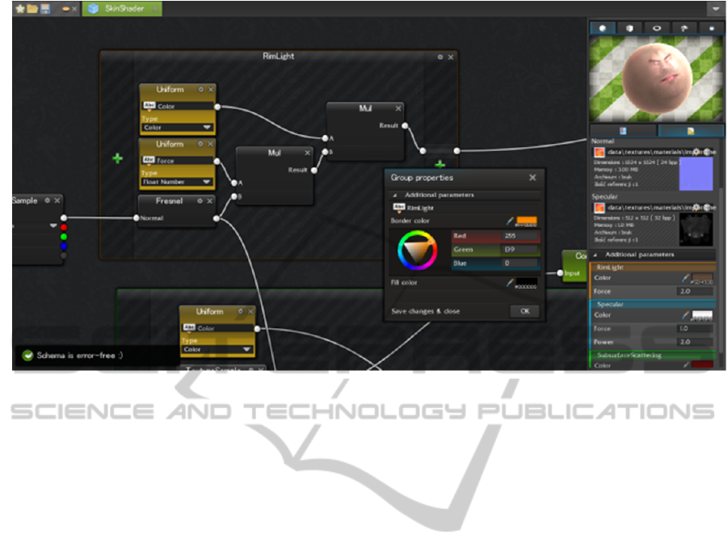
Task: Save the shader with the floppy disk icon
Action: [44, 9]
